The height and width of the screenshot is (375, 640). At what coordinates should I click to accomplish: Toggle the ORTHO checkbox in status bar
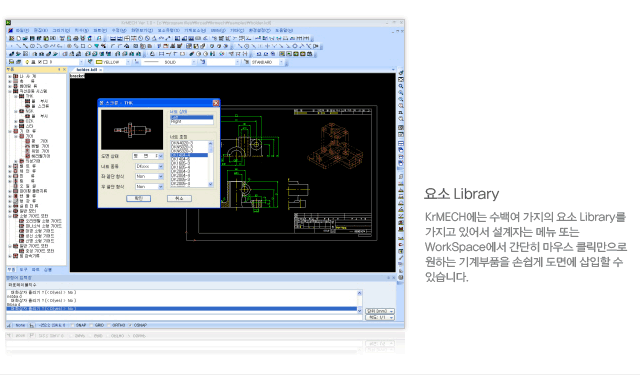point(109,325)
